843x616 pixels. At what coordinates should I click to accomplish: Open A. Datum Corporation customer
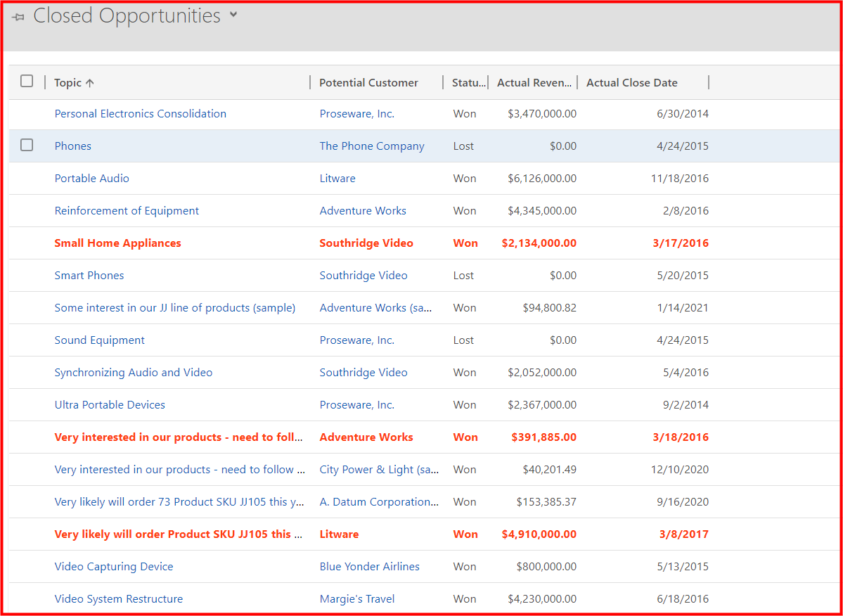tap(379, 502)
